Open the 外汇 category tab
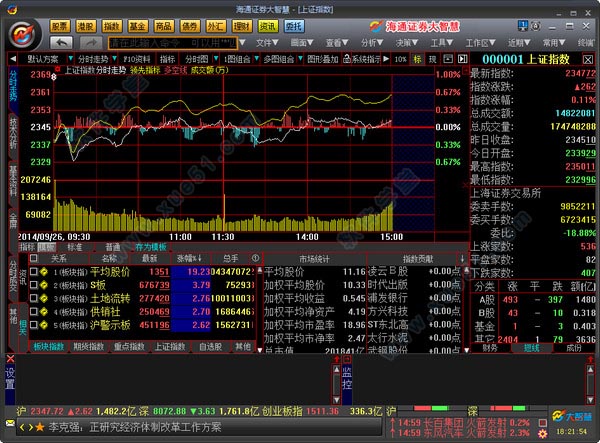The image size is (600, 443). [215, 26]
